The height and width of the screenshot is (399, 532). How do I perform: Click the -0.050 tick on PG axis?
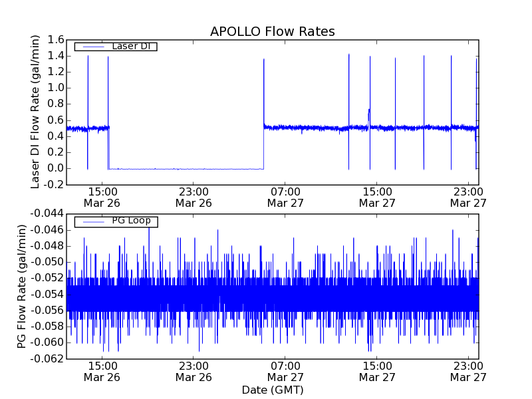click(47, 262)
